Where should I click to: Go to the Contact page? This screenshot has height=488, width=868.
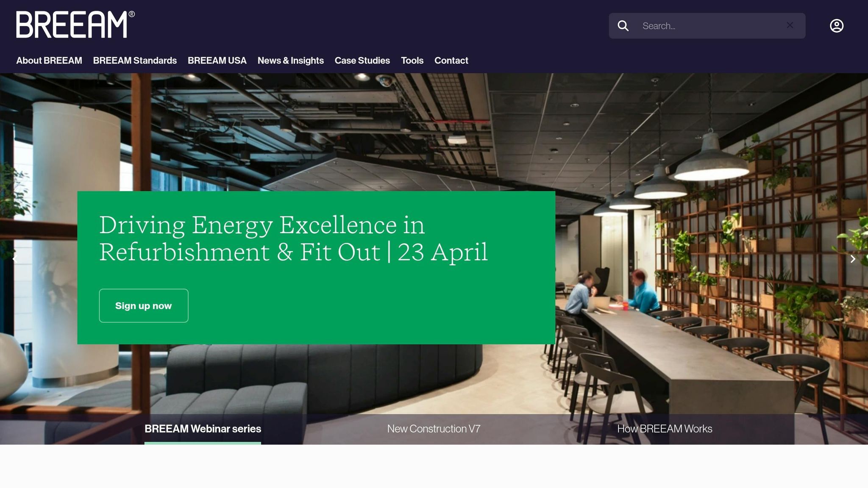coord(451,61)
